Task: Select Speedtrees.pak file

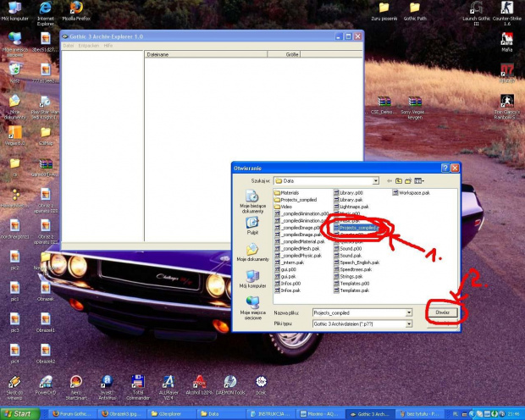Action: (x=353, y=269)
